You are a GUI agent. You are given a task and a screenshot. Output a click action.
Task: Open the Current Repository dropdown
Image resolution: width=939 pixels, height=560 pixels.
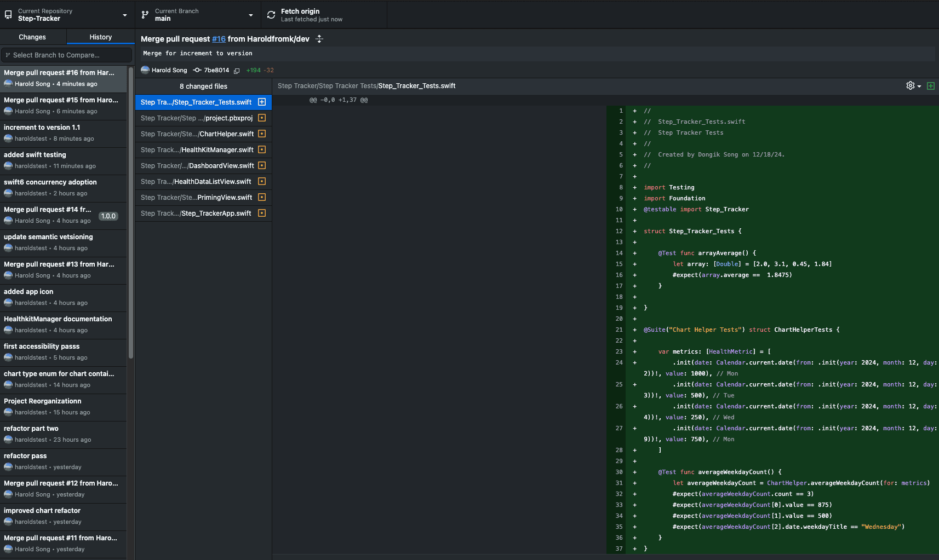pyautogui.click(x=66, y=15)
